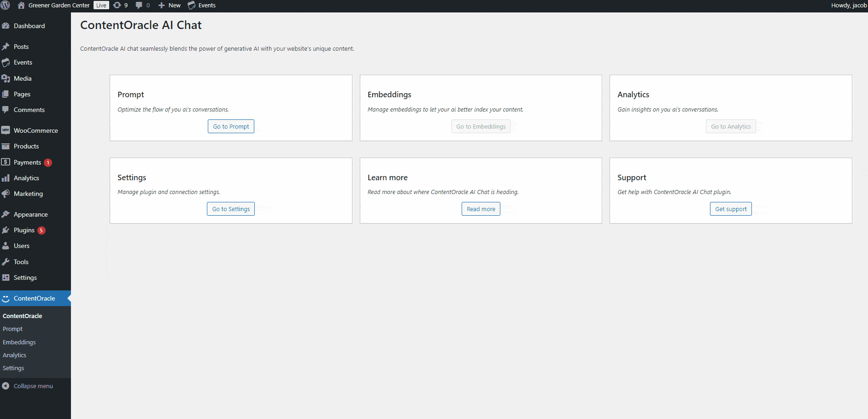This screenshot has width=868, height=419.
Task: Open WooCommerce menu item
Action: click(35, 130)
